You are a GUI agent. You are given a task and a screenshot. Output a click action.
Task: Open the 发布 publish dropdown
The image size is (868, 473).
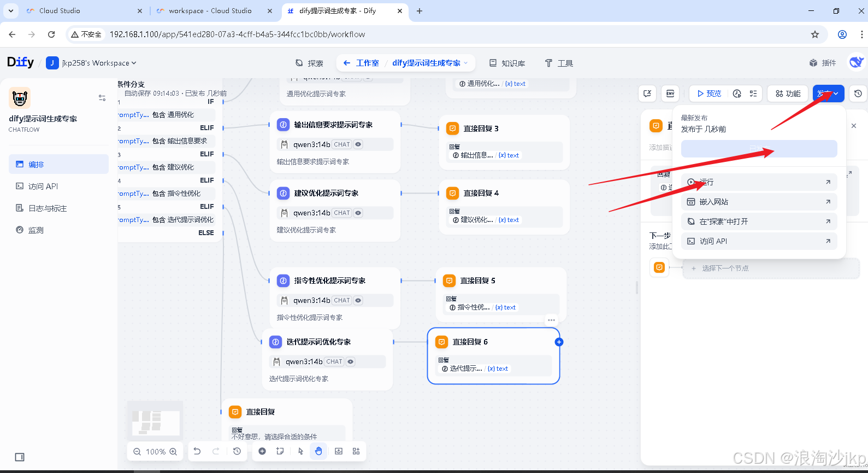tap(828, 94)
